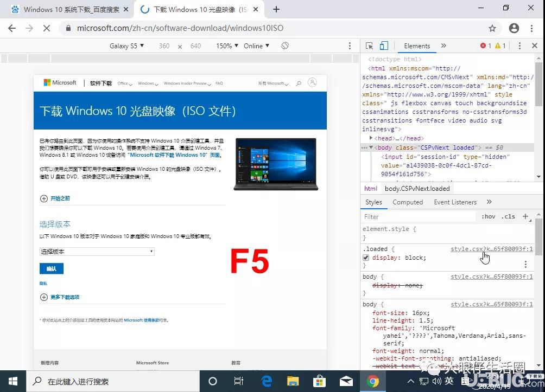Open Task View on the taskbar
545x392 pixels.
pos(239,381)
